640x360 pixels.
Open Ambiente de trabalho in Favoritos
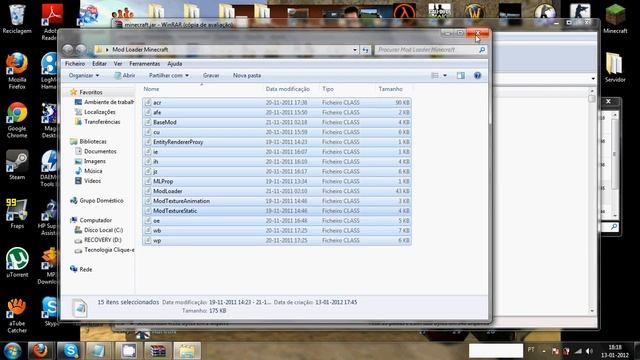[104, 102]
